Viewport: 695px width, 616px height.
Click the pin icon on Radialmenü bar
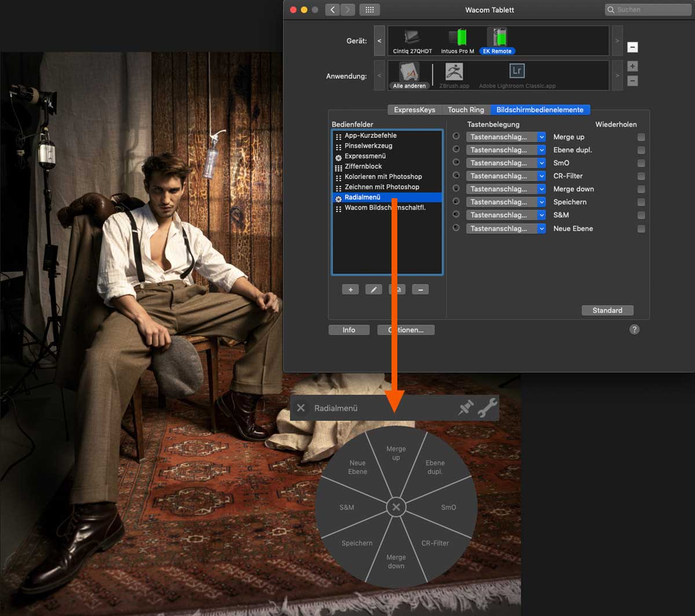tap(466, 408)
